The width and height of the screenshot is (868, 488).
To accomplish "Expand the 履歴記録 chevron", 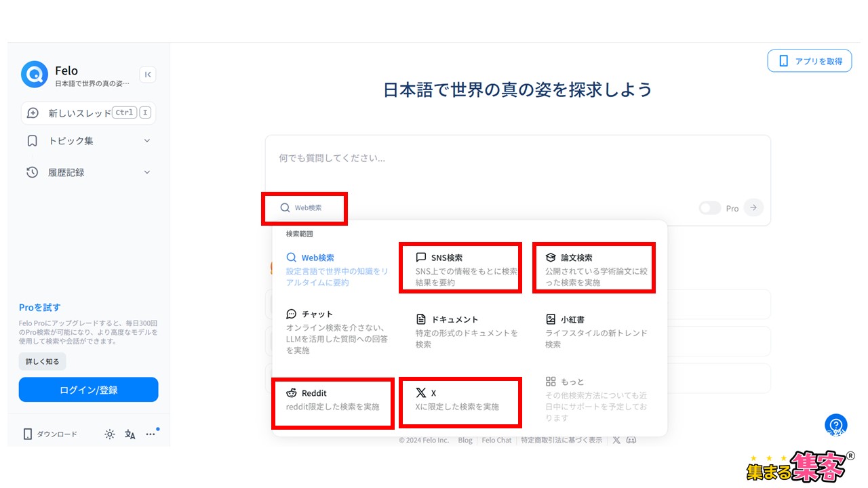I will [x=147, y=172].
